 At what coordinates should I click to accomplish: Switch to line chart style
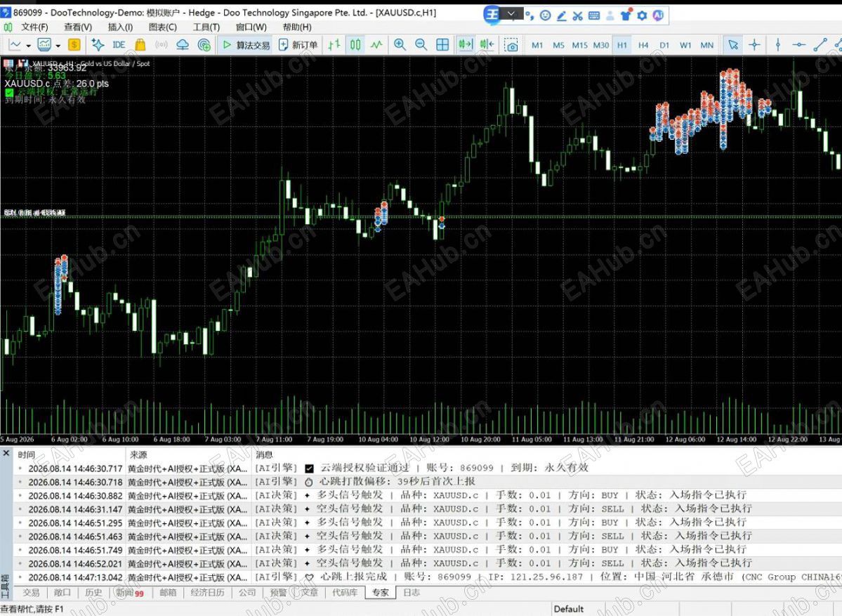click(376, 45)
